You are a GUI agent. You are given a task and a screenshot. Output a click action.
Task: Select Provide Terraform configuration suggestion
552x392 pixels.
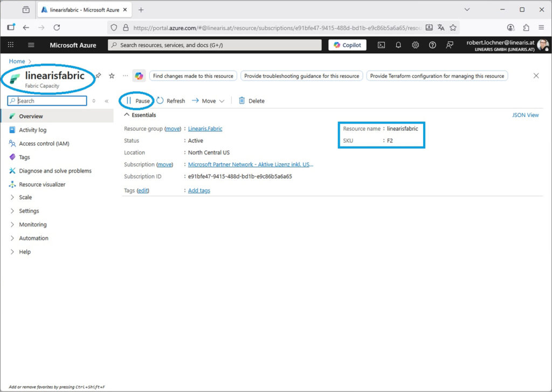pyautogui.click(x=437, y=76)
